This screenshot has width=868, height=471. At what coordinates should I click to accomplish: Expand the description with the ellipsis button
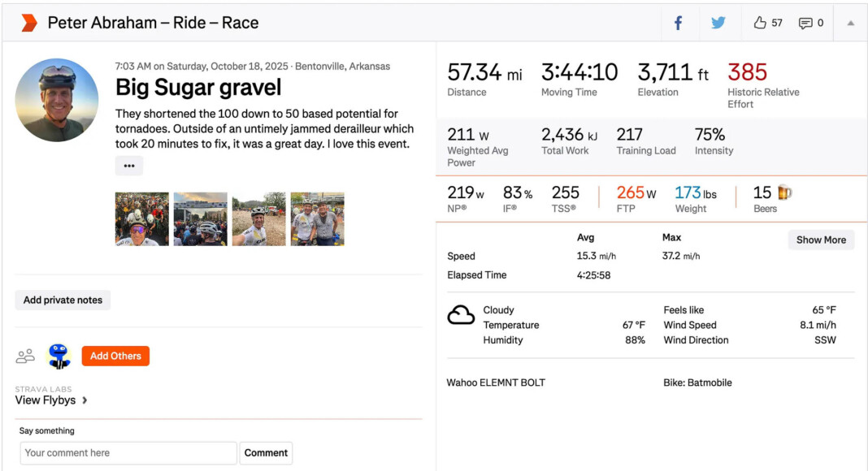(128, 166)
